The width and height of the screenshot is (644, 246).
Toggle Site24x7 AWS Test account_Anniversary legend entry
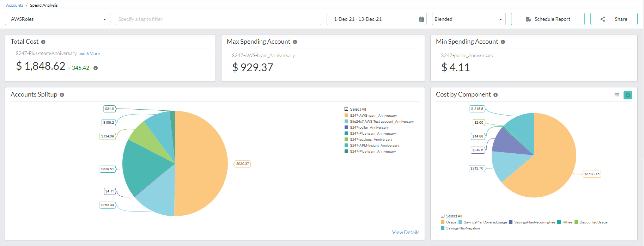(379, 121)
